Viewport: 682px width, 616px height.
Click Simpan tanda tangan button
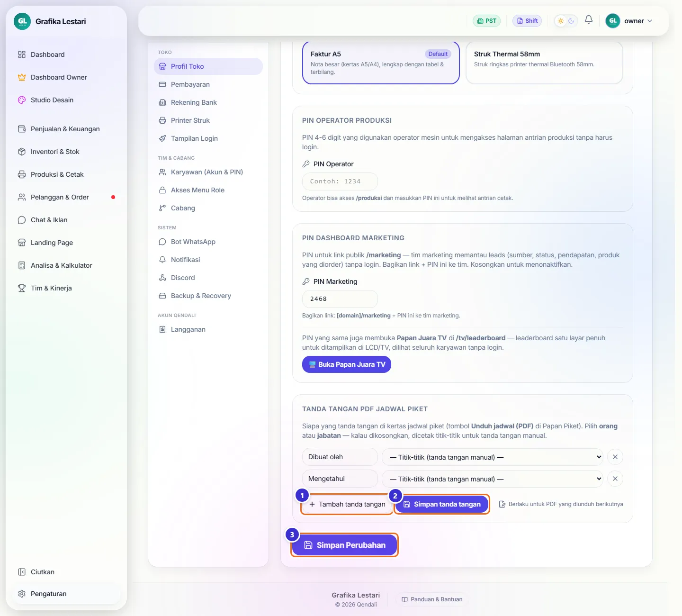442,504
